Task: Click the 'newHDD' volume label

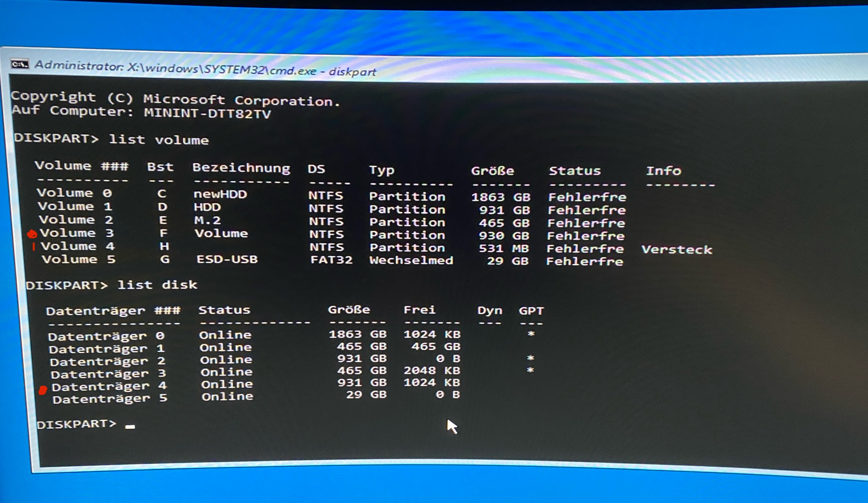Action: [x=220, y=194]
